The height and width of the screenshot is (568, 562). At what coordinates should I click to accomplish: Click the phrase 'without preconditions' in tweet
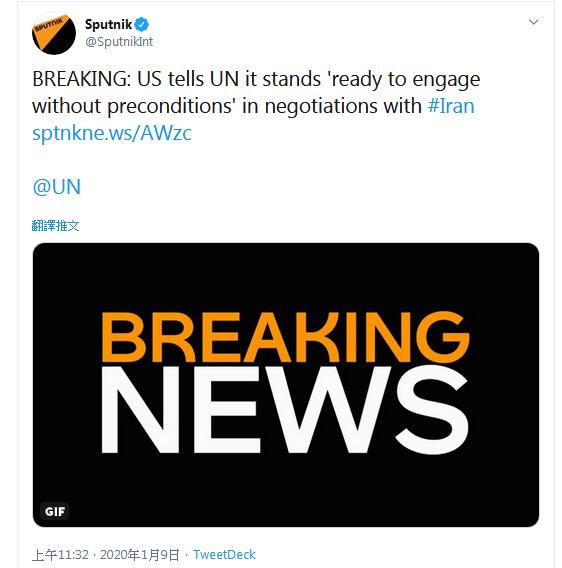134,106
